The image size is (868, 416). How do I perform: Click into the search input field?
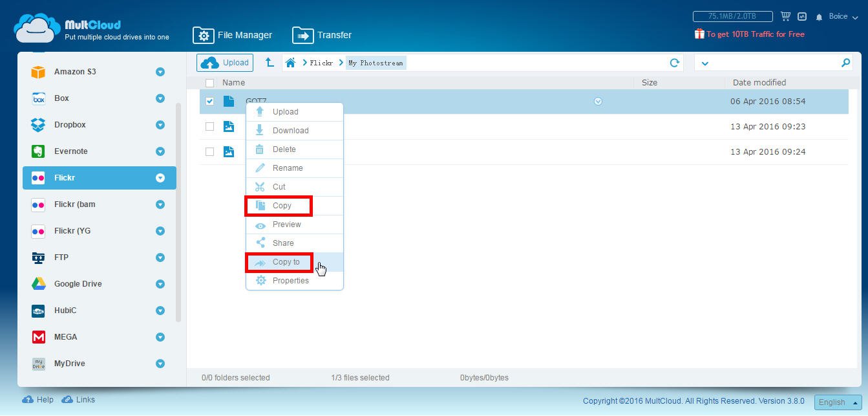(x=774, y=63)
